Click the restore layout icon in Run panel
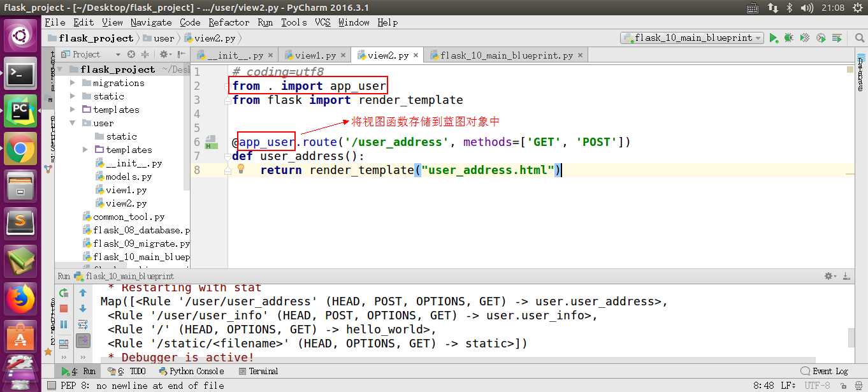Image resolution: width=868 pixels, height=392 pixels. click(x=64, y=344)
